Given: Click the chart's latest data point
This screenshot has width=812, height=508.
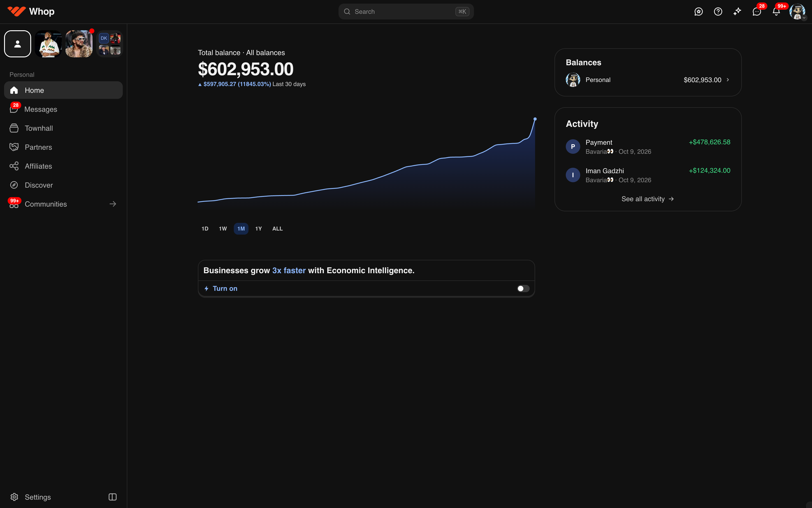Looking at the screenshot, I should click(535, 119).
